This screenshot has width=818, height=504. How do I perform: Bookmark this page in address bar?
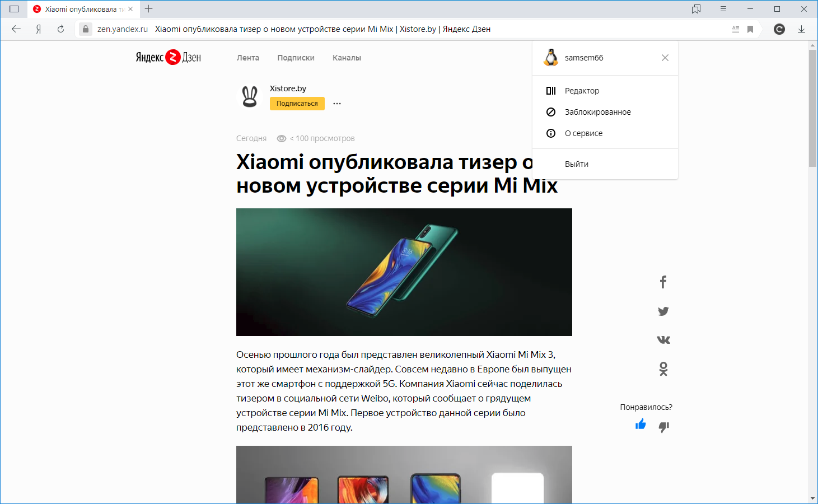pos(750,29)
